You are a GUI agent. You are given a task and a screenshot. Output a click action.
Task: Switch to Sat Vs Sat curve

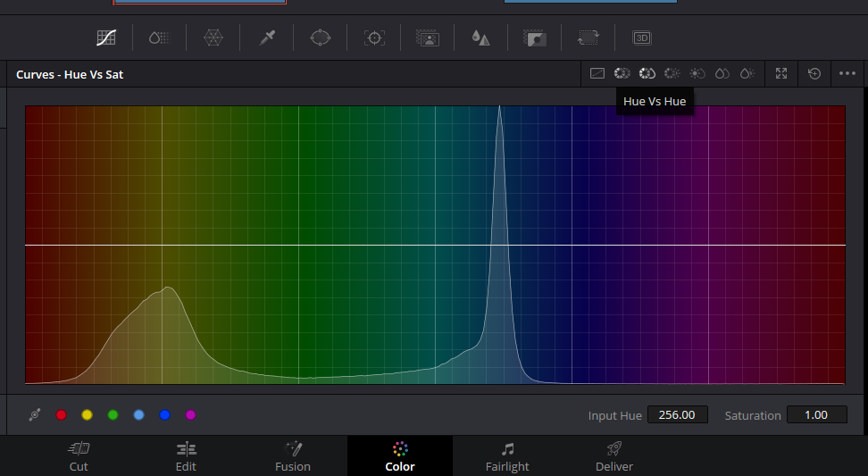[722, 73]
